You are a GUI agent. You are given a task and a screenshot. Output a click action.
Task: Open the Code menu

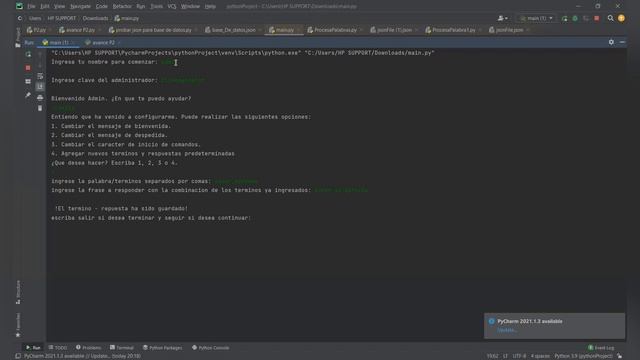click(102, 7)
